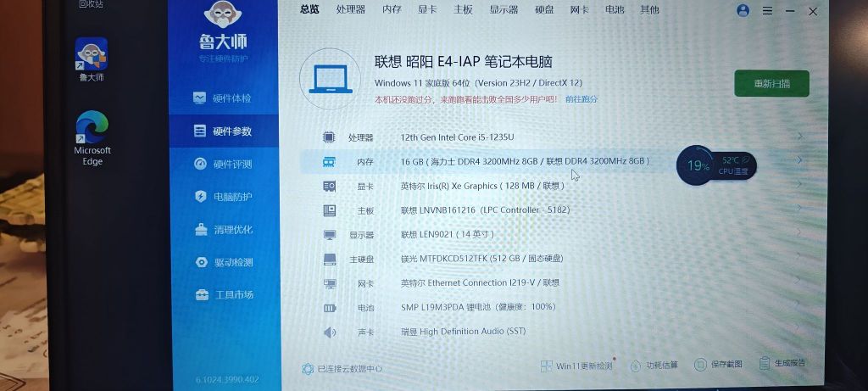Follow the 前往跑分 link
The width and height of the screenshot is (868, 391).
click(581, 100)
